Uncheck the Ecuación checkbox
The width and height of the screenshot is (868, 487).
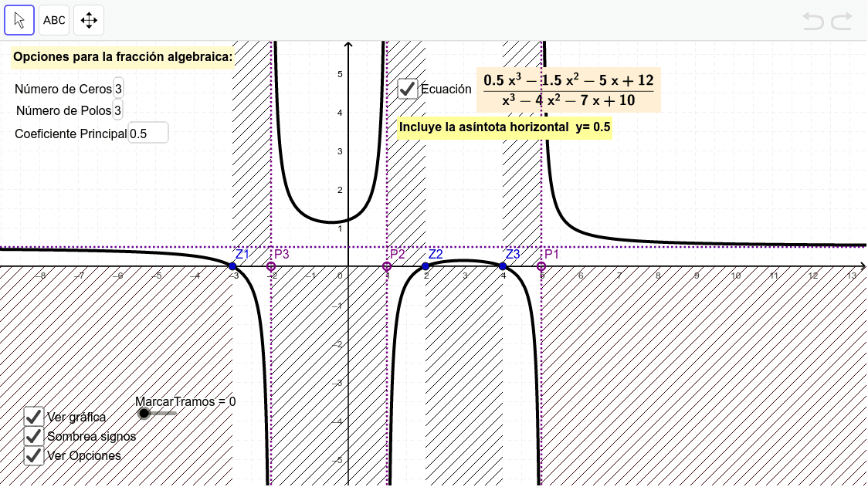point(408,89)
